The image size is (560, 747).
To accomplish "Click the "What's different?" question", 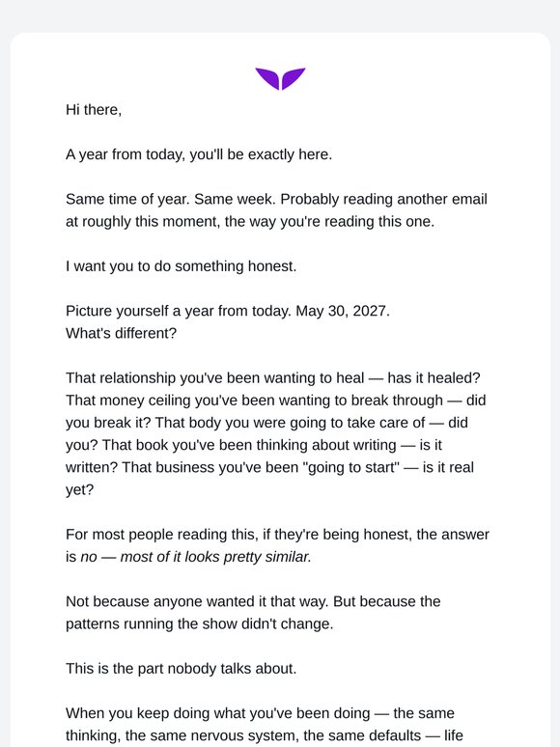I will point(121,333).
